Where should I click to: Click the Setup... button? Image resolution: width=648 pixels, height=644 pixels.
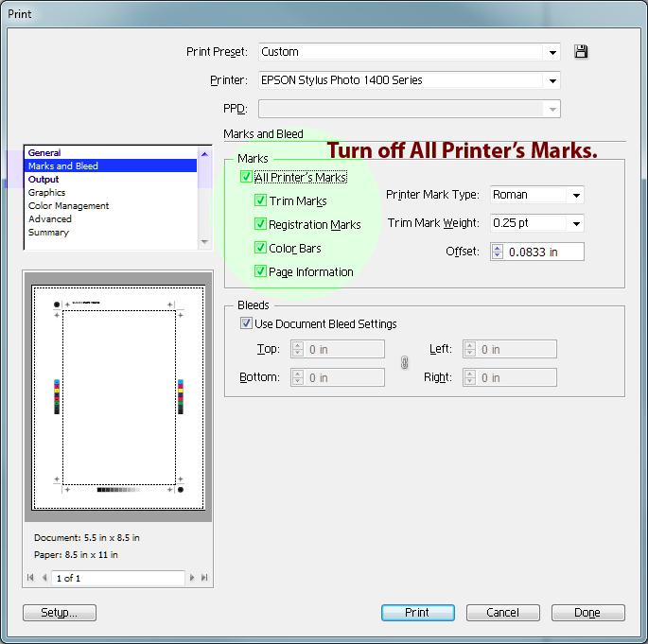click(60, 613)
